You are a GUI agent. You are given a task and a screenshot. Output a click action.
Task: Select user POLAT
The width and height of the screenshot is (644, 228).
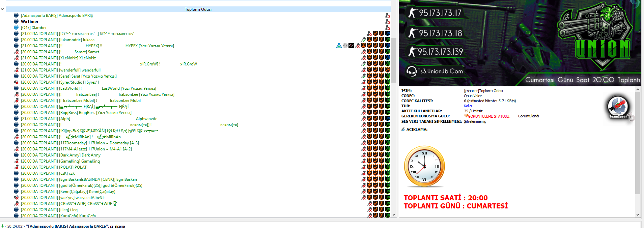(x=54, y=167)
